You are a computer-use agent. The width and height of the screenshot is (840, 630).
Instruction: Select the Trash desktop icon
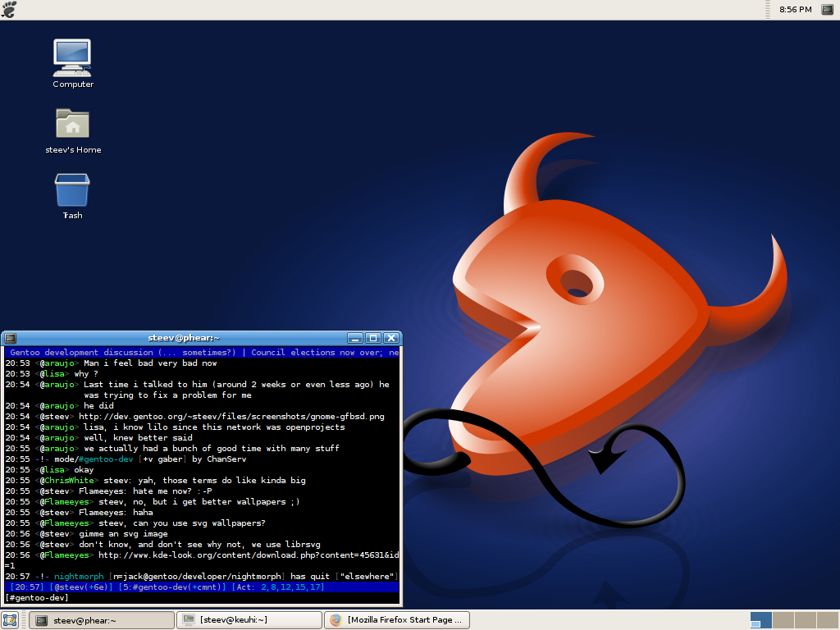[x=72, y=190]
